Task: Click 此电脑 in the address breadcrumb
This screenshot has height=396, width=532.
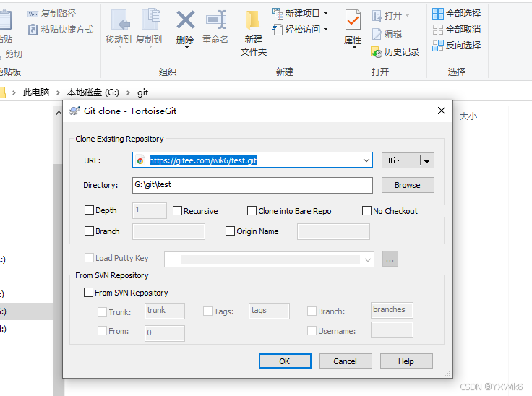Action: (36, 92)
